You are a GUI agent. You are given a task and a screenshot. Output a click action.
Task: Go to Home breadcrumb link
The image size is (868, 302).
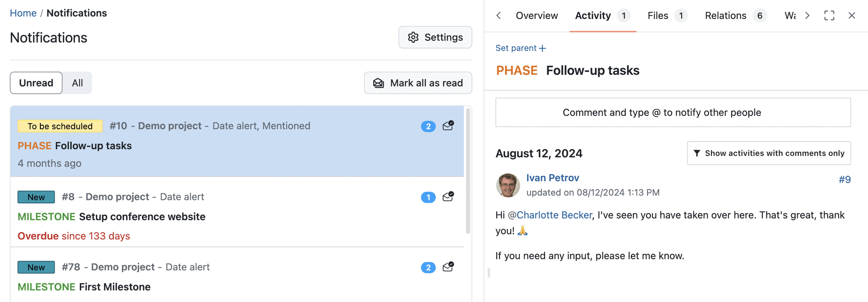point(23,13)
